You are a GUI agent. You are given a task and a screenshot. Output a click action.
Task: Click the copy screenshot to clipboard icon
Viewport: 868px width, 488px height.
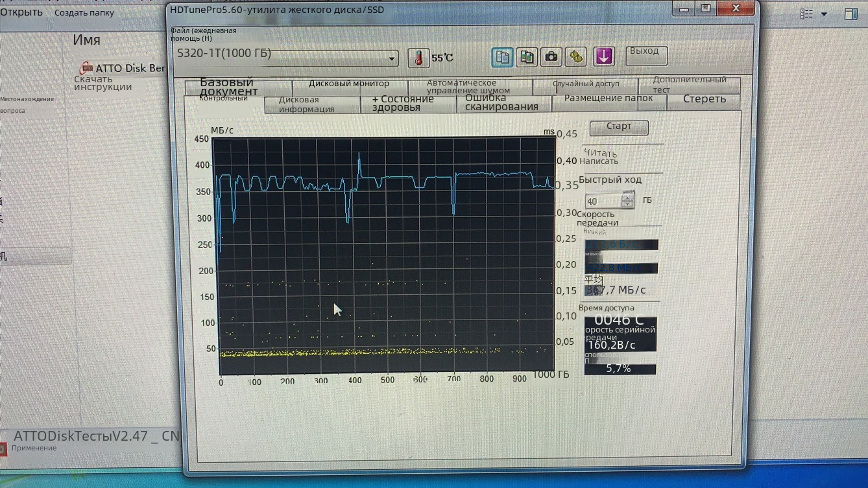pos(527,57)
